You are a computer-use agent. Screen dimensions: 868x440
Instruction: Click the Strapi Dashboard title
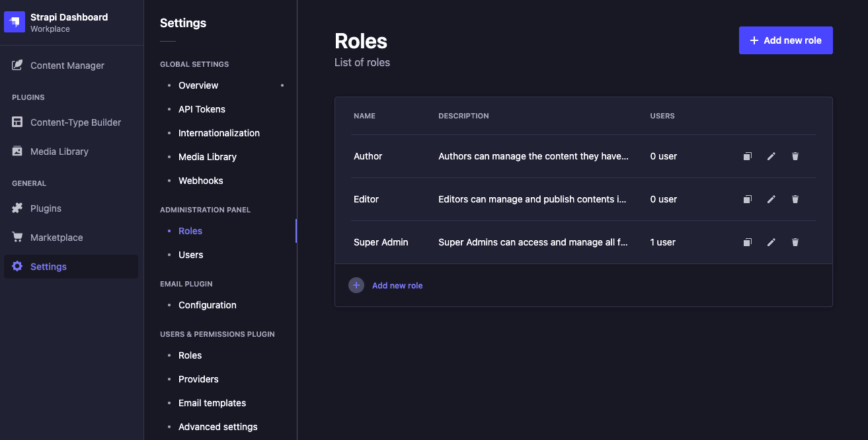pos(69,17)
